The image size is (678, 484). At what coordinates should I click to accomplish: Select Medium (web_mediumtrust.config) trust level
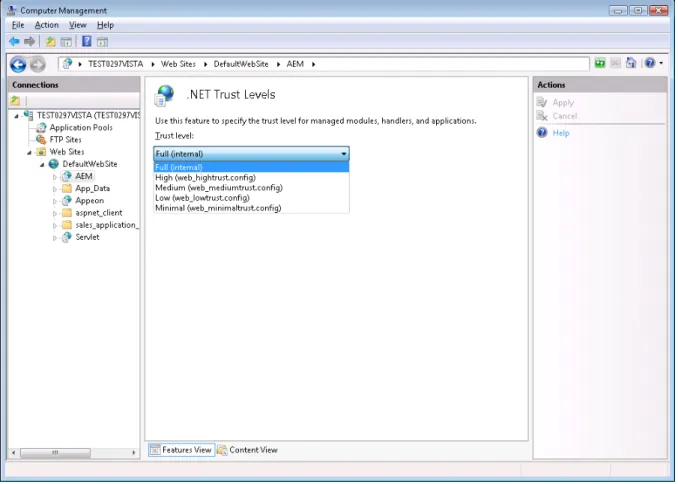(x=251, y=188)
